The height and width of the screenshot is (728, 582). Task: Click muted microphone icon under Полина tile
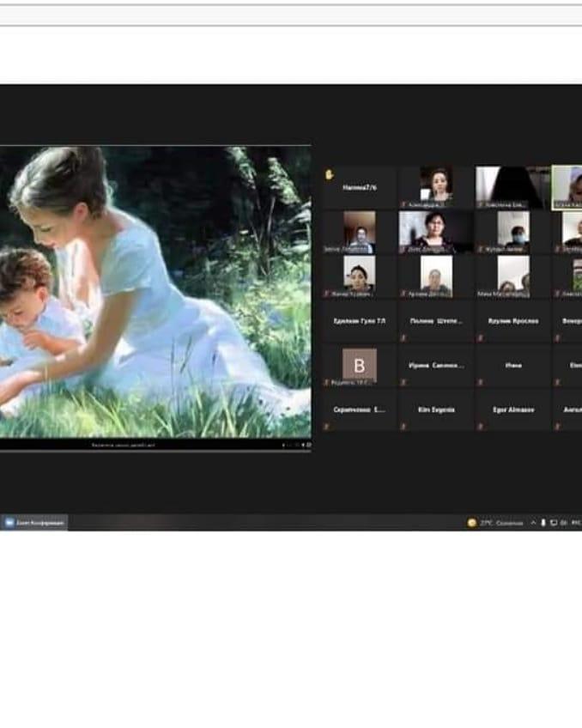click(x=403, y=338)
